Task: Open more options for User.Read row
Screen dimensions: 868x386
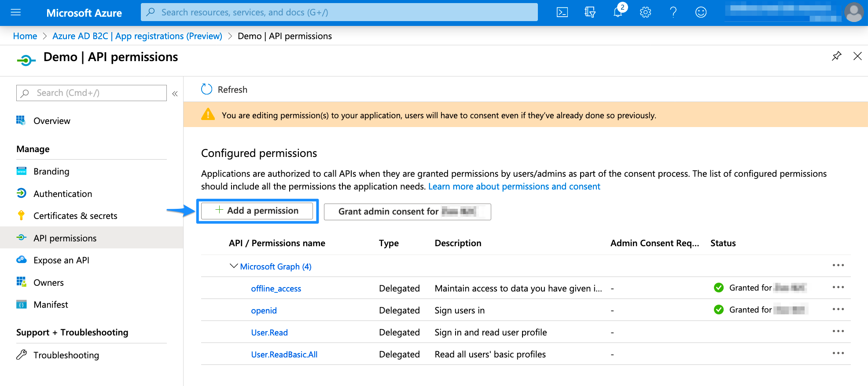Action: (x=838, y=331)
